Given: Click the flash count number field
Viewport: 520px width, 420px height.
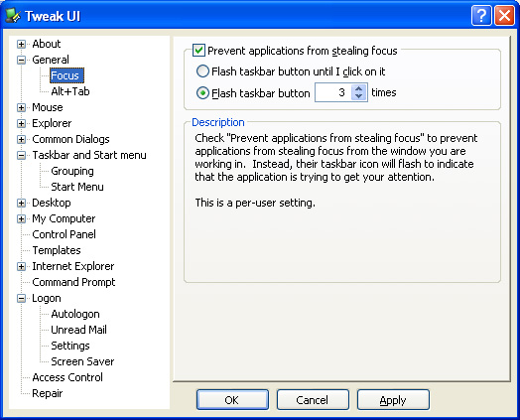Looking at the screenshot, I should click(333, 92).
